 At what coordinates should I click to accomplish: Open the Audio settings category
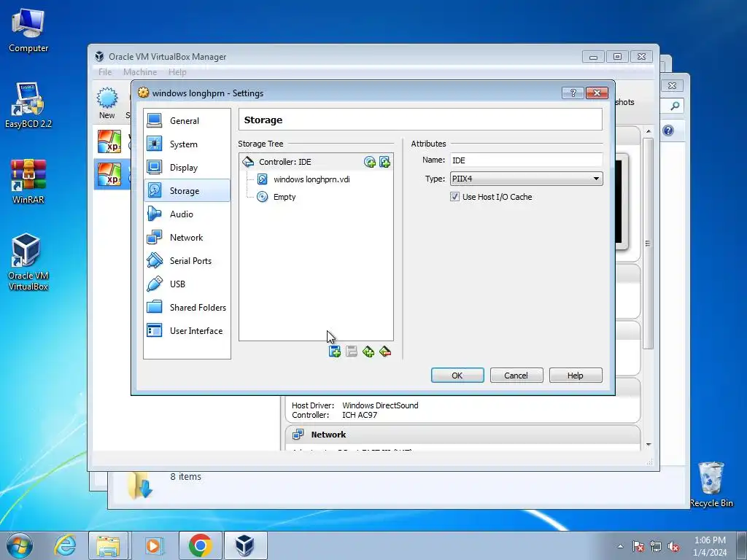pyautogui.click(x=187, y=214)
